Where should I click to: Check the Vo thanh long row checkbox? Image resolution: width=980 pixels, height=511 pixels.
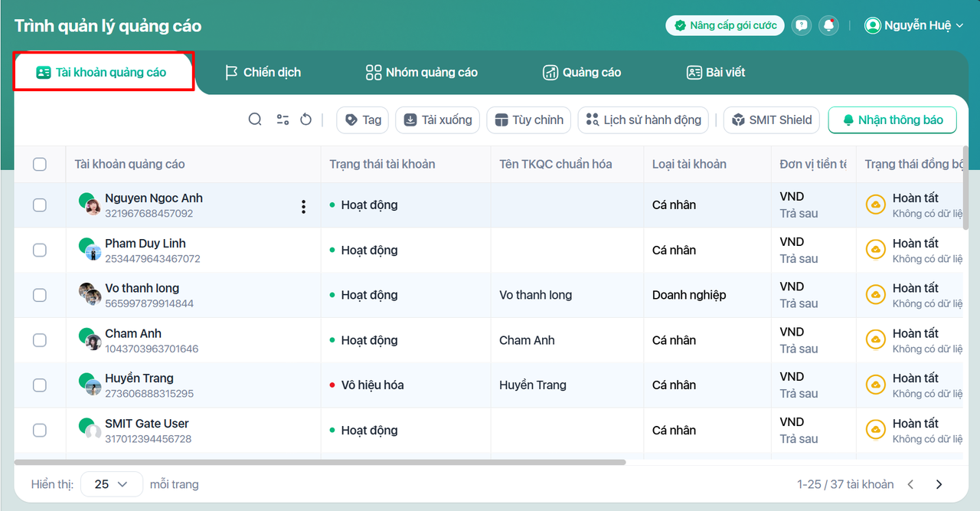[40, 295]
